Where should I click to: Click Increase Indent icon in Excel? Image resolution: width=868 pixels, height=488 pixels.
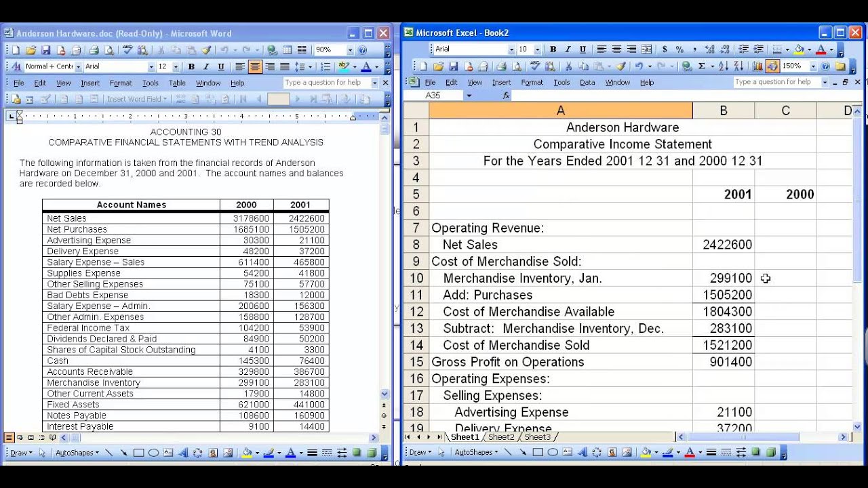pyautogui.click(x=759, y=49)
